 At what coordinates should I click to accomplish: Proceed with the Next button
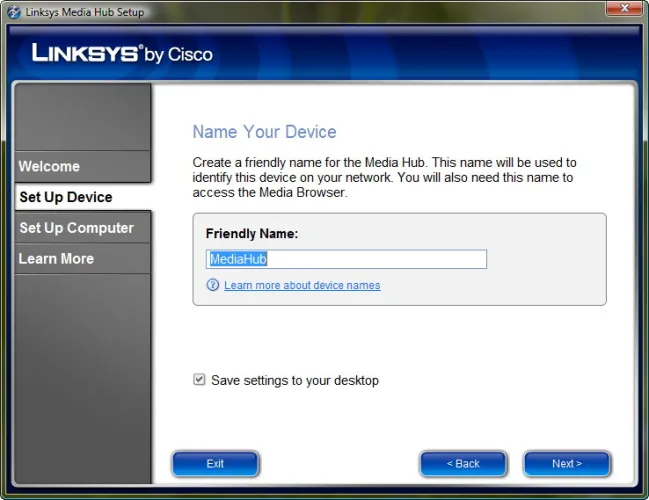click(567, 464)
